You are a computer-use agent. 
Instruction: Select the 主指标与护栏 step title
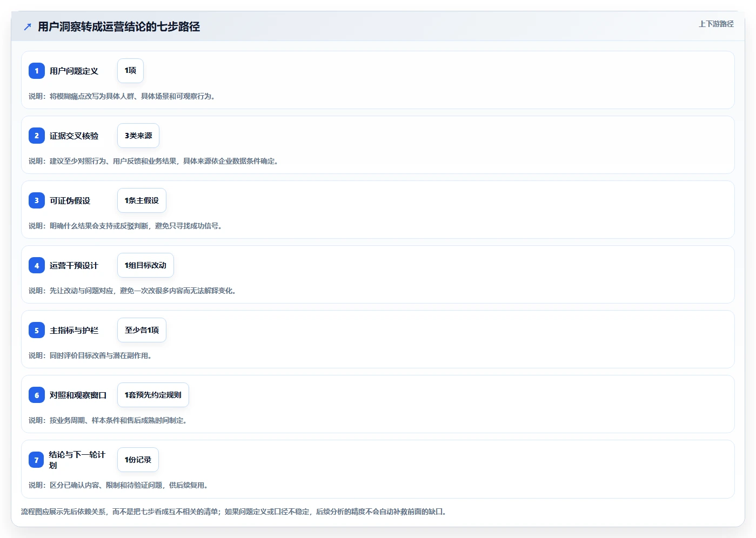click(74, 330)
